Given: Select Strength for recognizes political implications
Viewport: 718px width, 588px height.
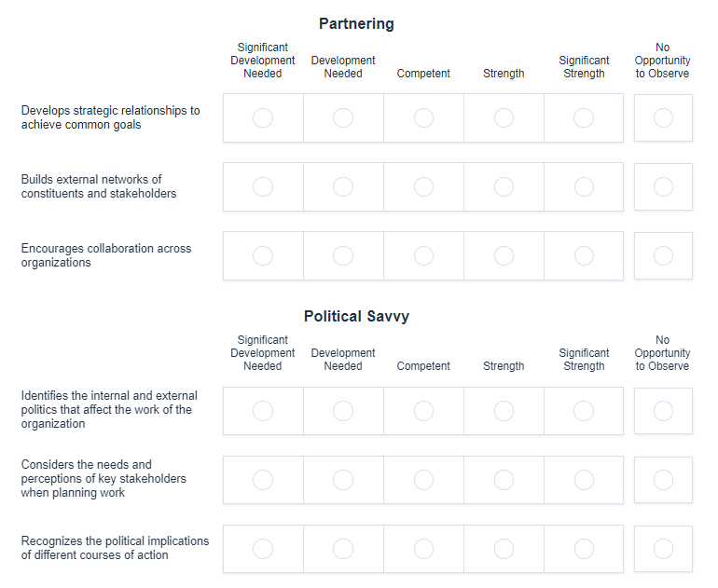Looking at the screenshot, I should [504, 548].
